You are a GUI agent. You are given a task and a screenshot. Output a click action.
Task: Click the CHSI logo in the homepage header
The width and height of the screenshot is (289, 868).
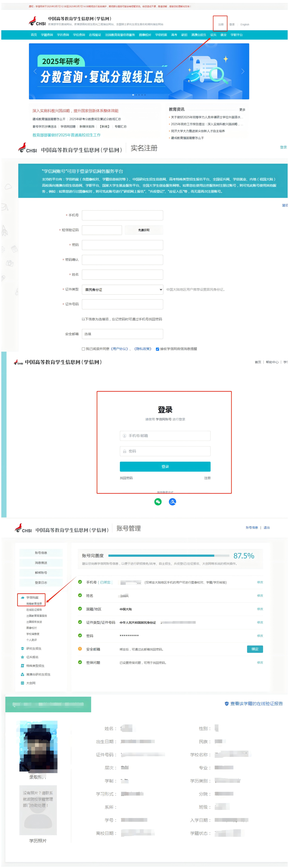(x=37, y=21)
